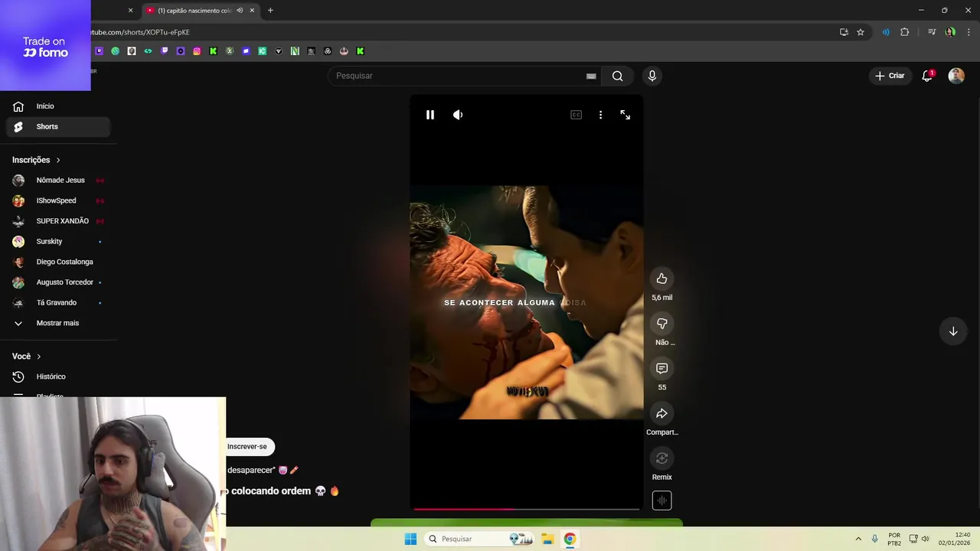Screen dimensions: 980x551
Task: Click the install app icon in address bar
Action: coord(844,32)
